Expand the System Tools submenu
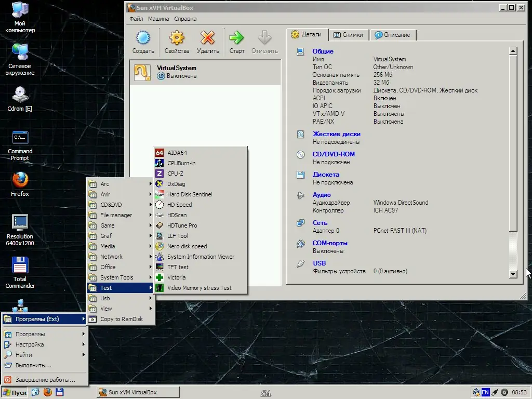Viewport: 532px width, 399px height. pos(117,277)
